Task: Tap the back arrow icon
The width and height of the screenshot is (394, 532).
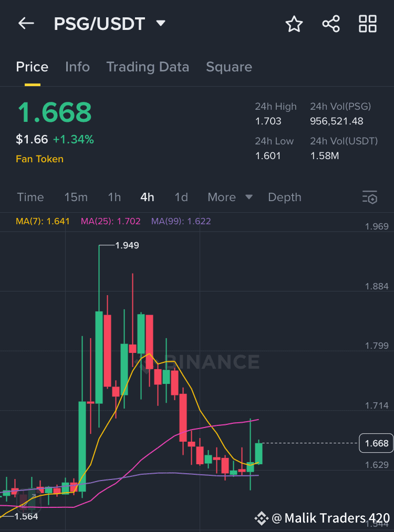Action: pyautogui.click(x=26, y=24)
